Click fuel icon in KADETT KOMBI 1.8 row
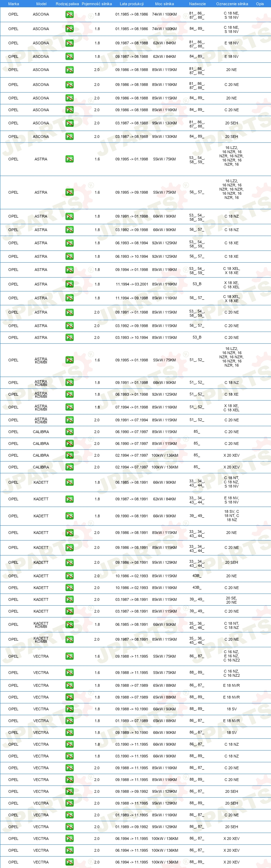Screen dimensions: 271x868 point(70,624)
